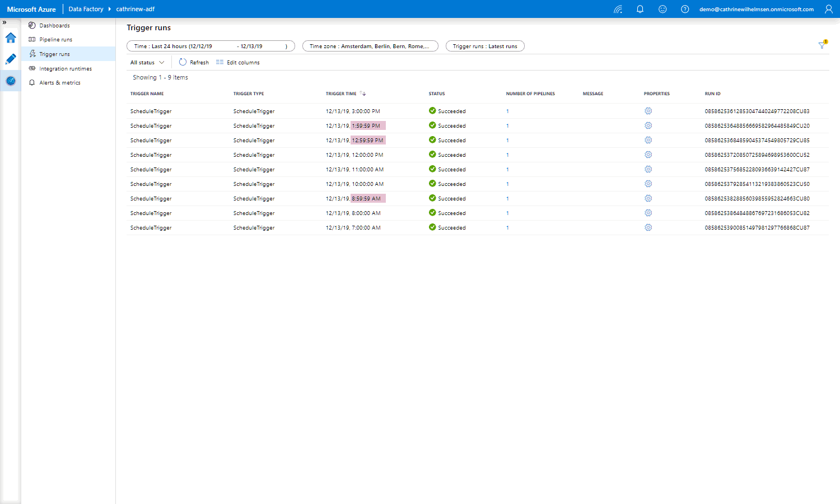
Task: Open the filter funnel icon
Action: (822, 45)
